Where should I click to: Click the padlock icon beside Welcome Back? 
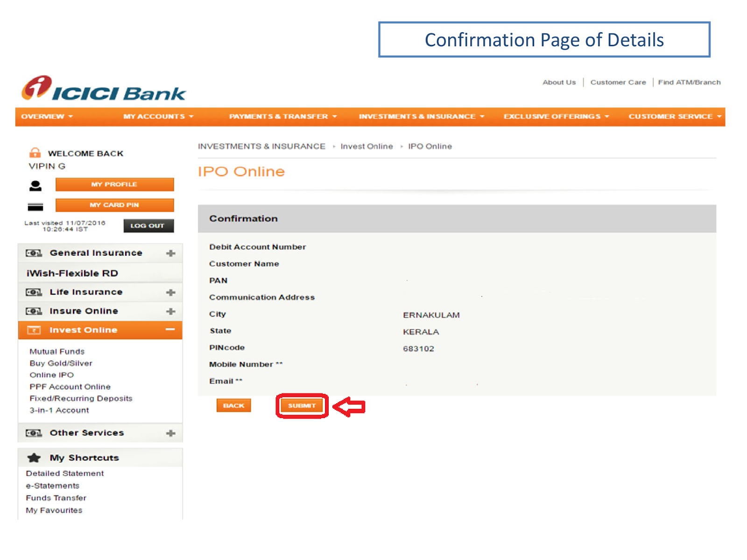(35, 153)
